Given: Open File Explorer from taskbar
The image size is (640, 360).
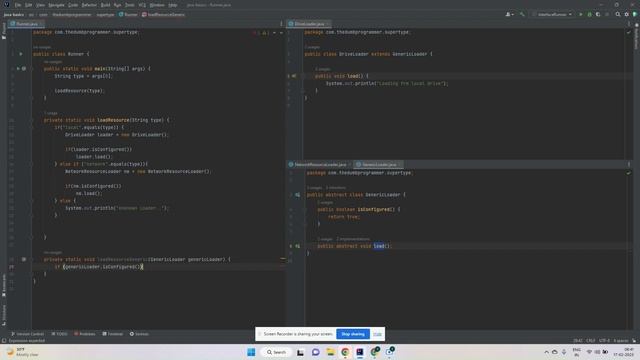Looking at the screenshot, I should 330,352.
